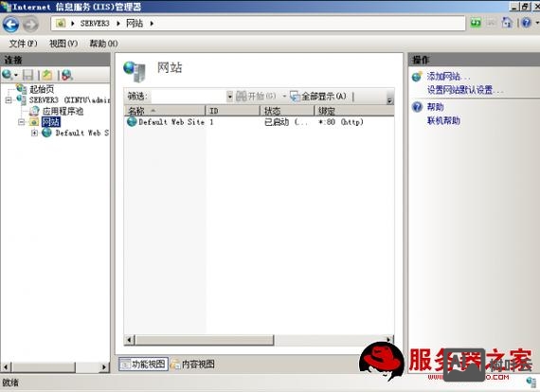The width and height of the screenshot is (540, 392).
Task: Click the site list horizontal scrollbar thumb
Action: pos(205,340)
